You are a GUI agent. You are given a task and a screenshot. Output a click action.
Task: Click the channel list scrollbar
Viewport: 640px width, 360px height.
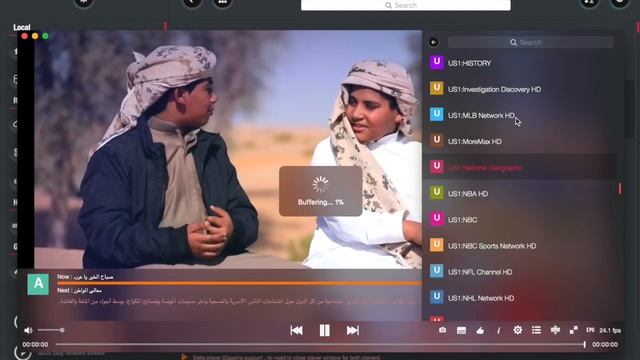[620, 188]
